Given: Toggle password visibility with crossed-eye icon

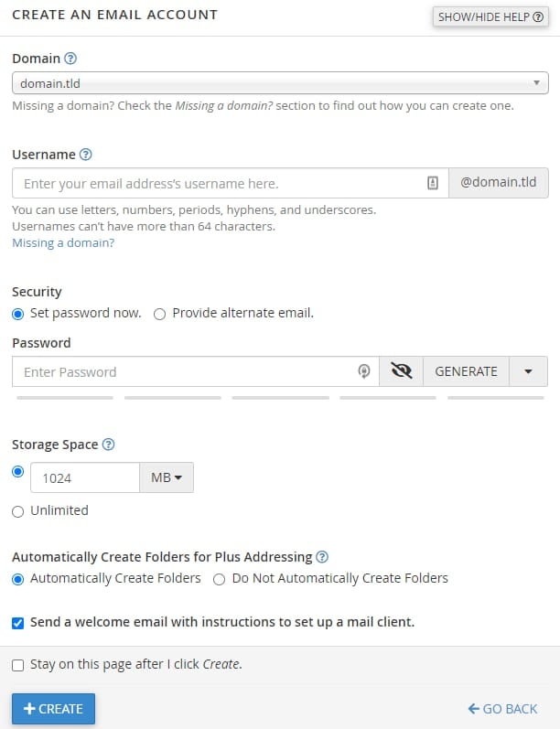Looking at the screenshot, I should [x=401, y=371].
